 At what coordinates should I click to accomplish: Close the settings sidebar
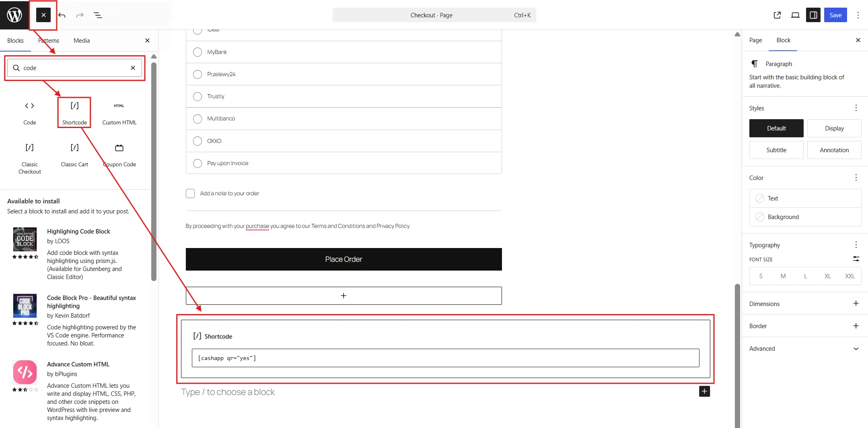coord(858,40)
